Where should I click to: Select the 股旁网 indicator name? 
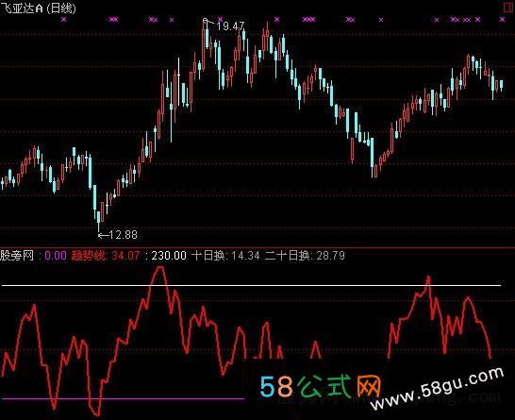[17, 256]
